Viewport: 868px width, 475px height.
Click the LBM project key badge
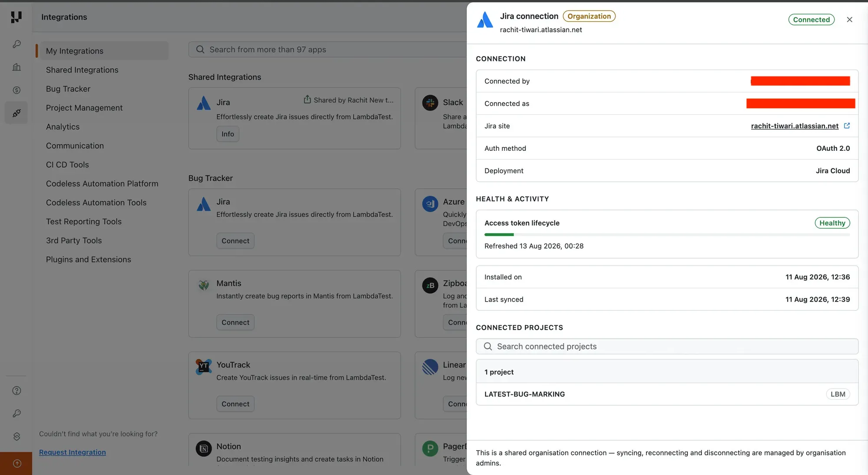(x=838, y=394)
